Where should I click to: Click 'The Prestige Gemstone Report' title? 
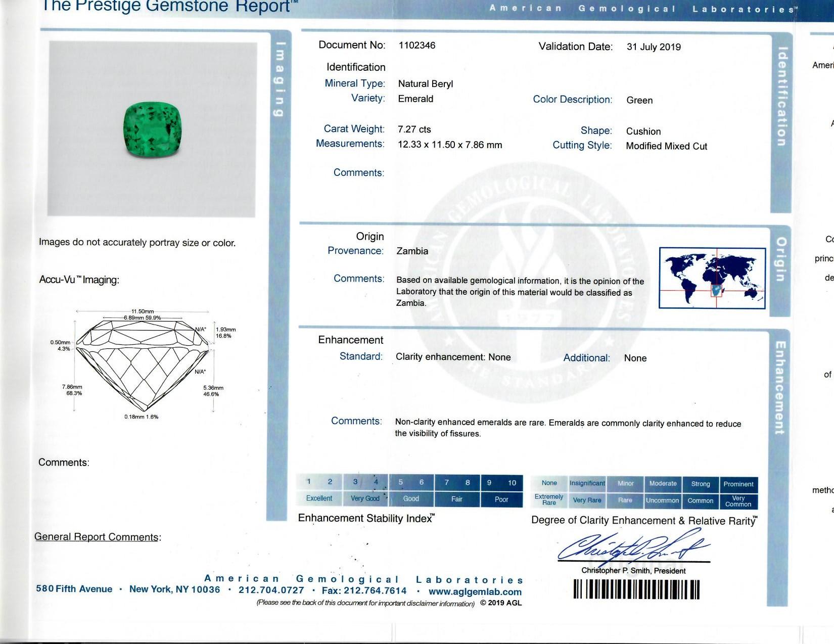pos(170,6)
